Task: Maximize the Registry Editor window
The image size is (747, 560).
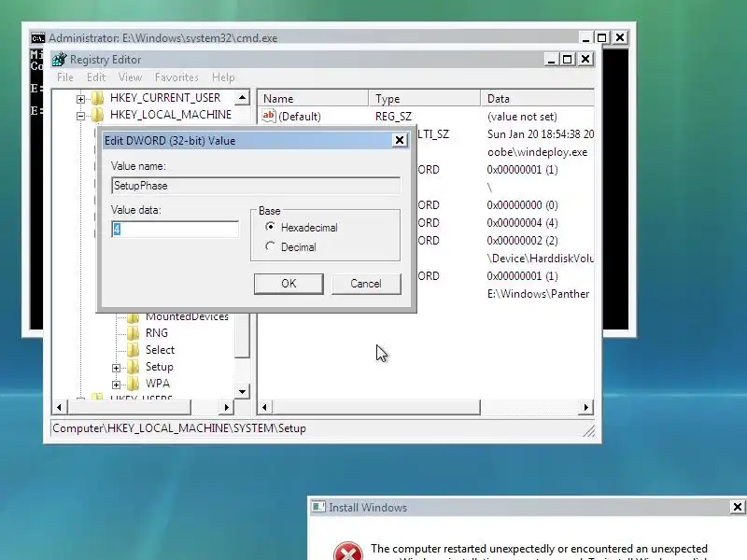Action: (x=567, y=60)
